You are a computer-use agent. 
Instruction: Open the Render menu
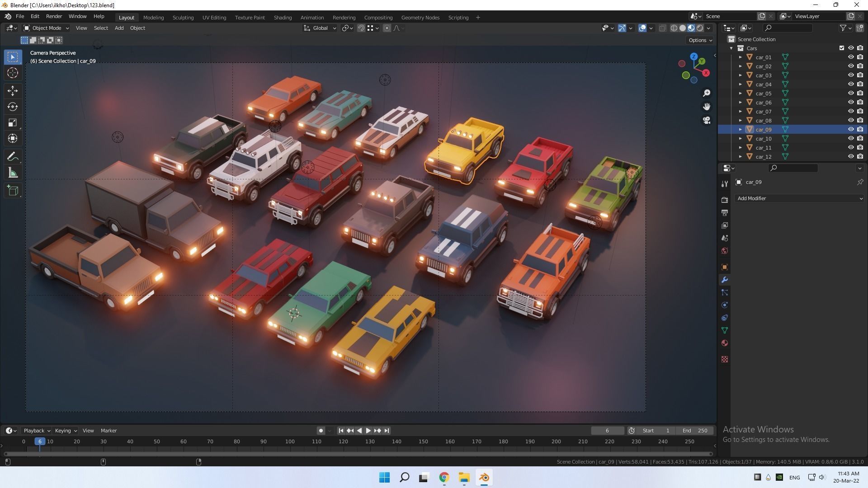click(54, 16)
